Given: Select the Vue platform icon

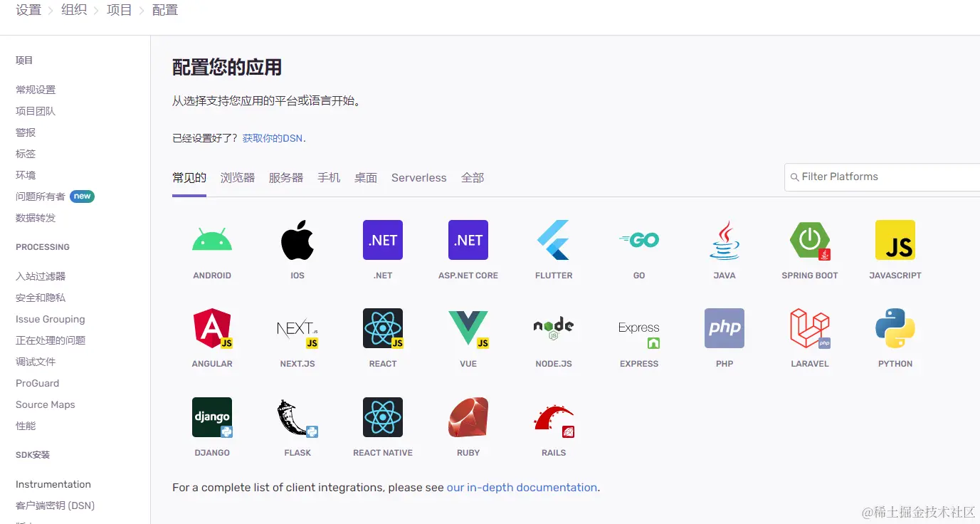Looking at the screenshot, I should pos(468,328).
